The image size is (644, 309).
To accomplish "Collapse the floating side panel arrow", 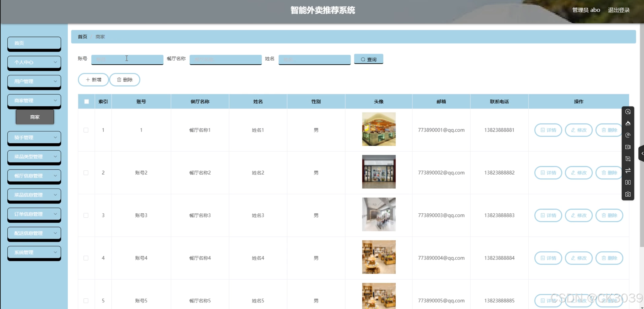I will click(x=642, y=153).
